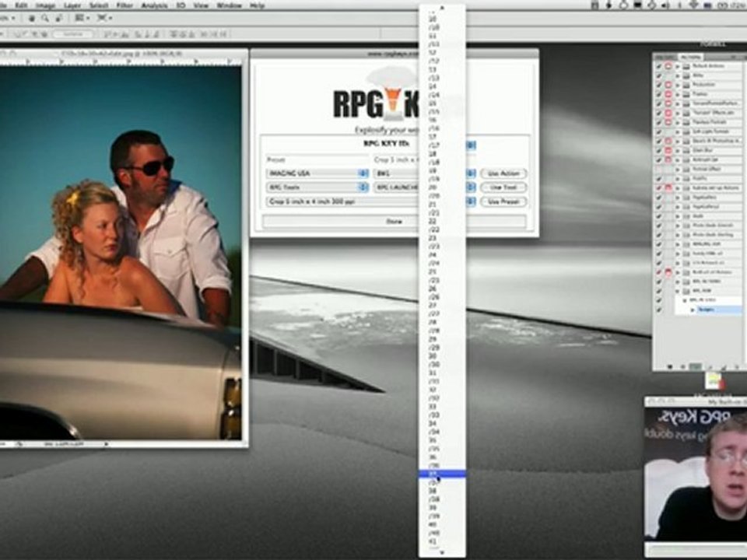Image resolution: width=747 pixels, height=560 pixels.
Task: Toggle dialog icon for Frames set
Action: [x=668, y=94]
